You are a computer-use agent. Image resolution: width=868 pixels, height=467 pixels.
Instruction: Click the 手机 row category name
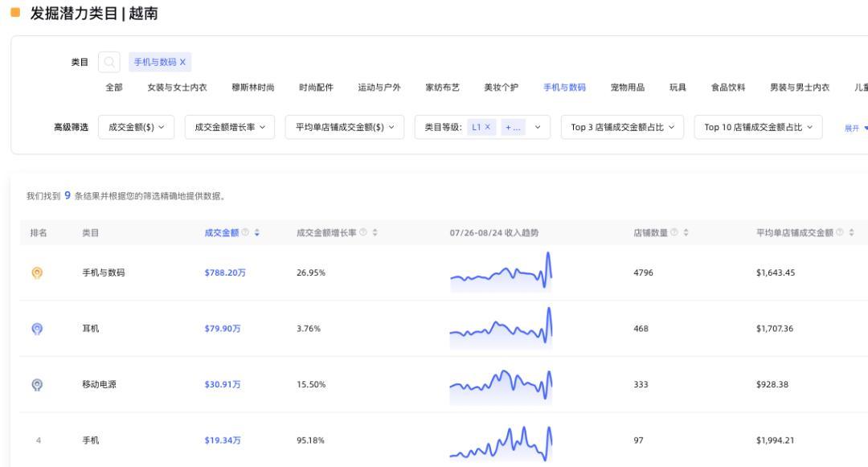coord(90,440)
